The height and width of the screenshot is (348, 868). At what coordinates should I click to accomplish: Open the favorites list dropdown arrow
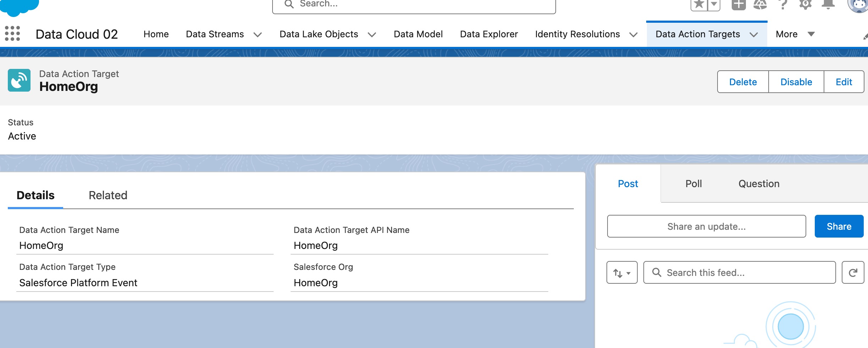coord(714,4)
